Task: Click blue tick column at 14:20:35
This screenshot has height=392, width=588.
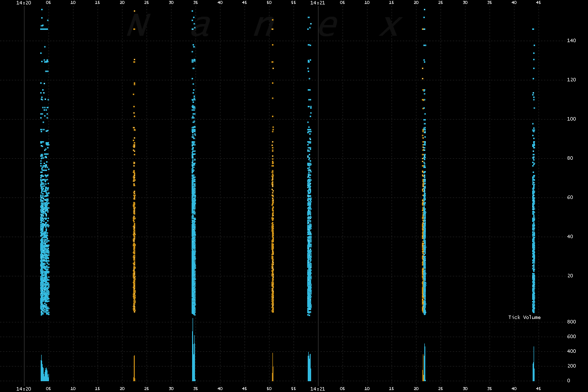Action: (x=194, y=162)
